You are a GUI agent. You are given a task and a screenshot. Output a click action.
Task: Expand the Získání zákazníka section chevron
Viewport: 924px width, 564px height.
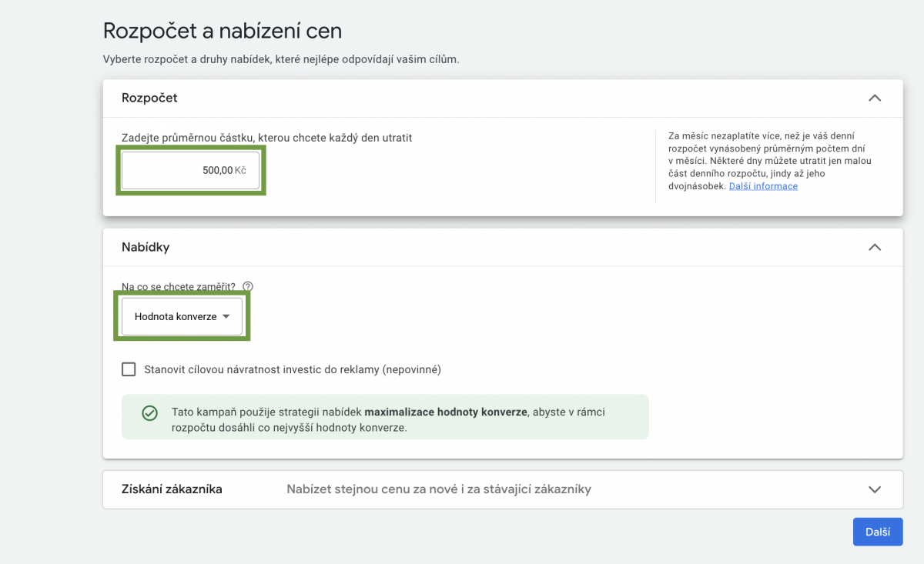874,489
